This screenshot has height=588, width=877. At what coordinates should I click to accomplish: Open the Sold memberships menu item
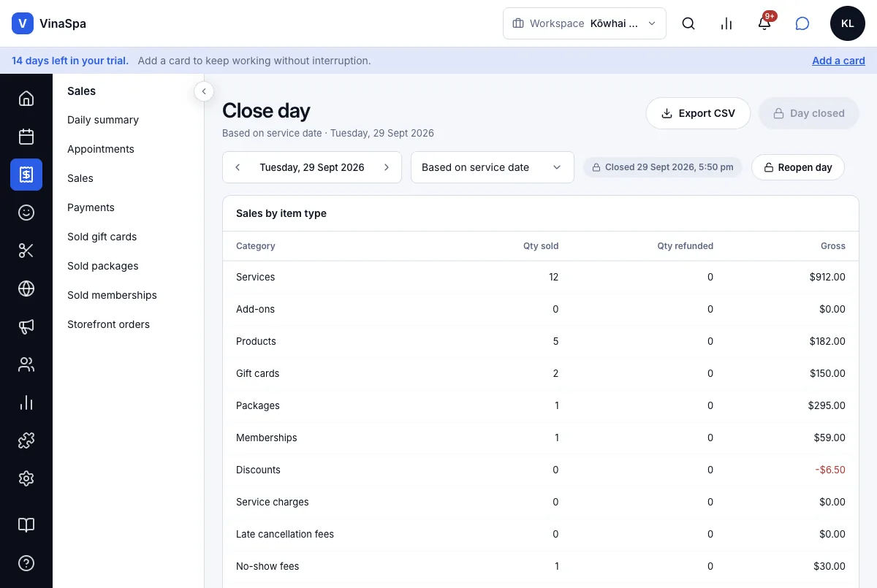click(112, 295)
